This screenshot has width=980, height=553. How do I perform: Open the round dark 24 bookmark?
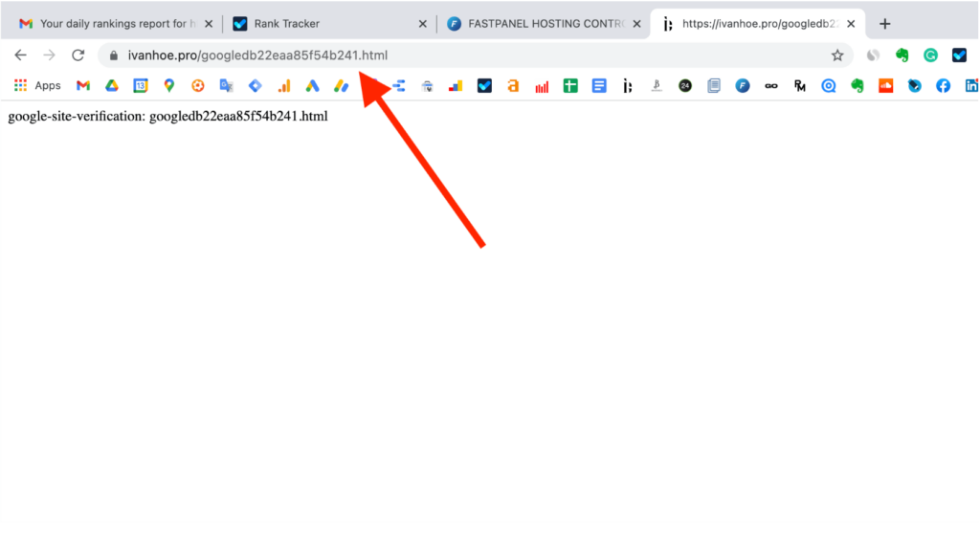[685, 85]
